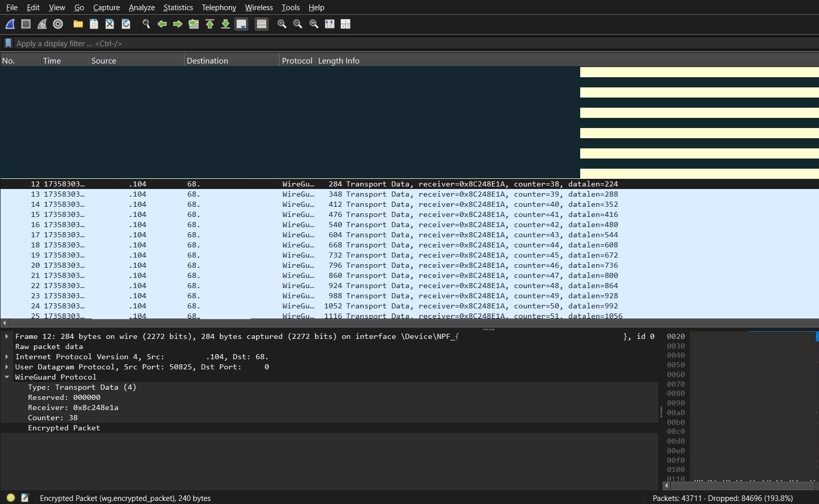Go forward to next packet
The width and height of the screenshot is (819, 504).
click(x=178, y=24)
